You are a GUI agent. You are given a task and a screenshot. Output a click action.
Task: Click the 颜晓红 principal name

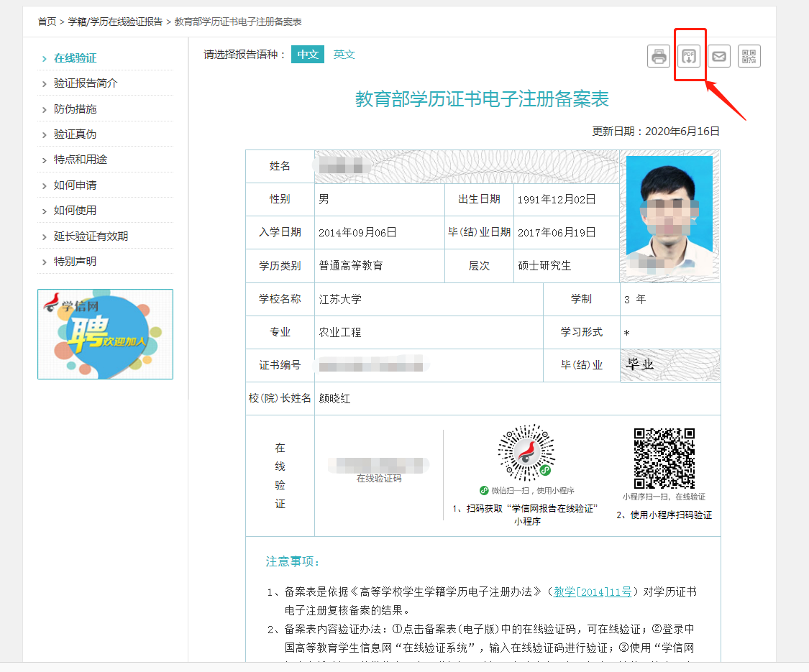(334, 399)
